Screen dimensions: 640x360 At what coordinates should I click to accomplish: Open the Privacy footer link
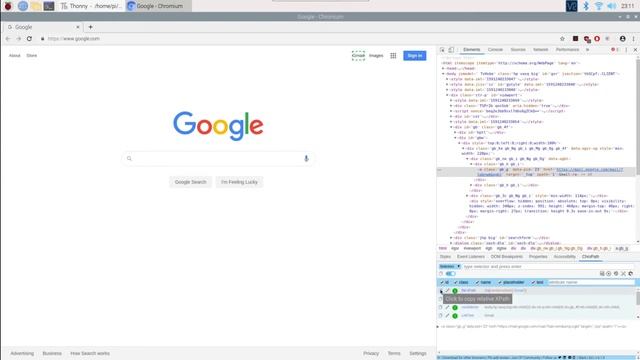[x=371, y=353]
